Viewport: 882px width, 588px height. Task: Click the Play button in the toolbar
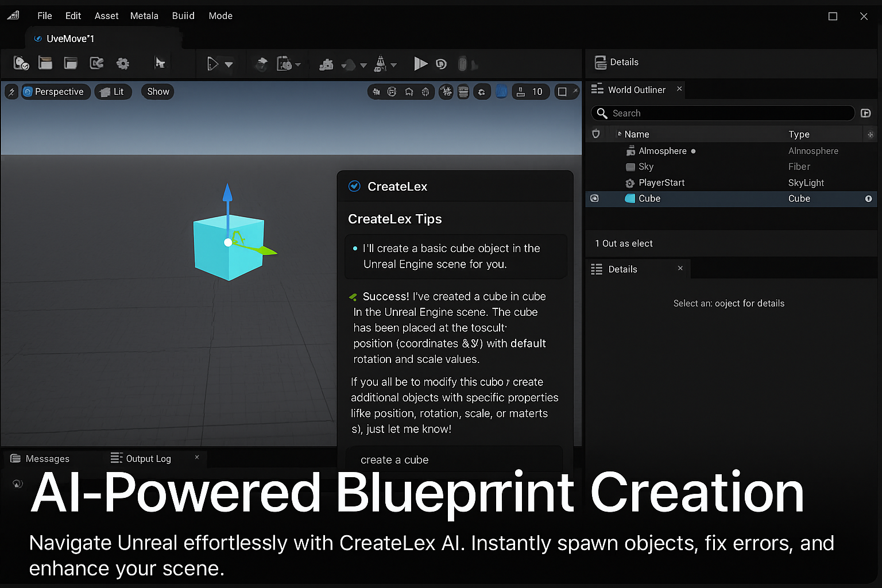point(420,64)
